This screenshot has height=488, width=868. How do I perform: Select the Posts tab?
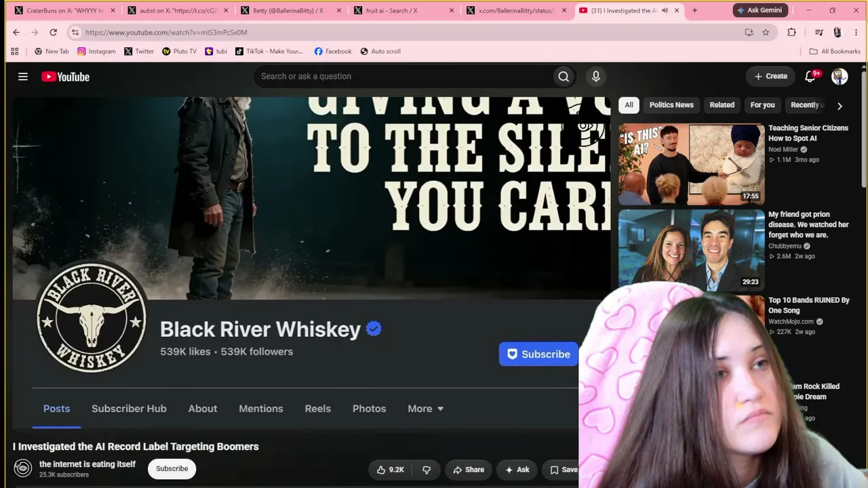point(56,409)
